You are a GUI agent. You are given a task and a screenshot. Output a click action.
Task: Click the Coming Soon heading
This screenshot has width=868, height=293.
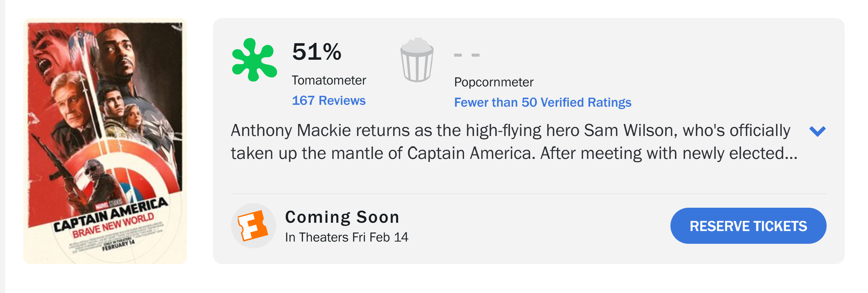coord(342,217)
